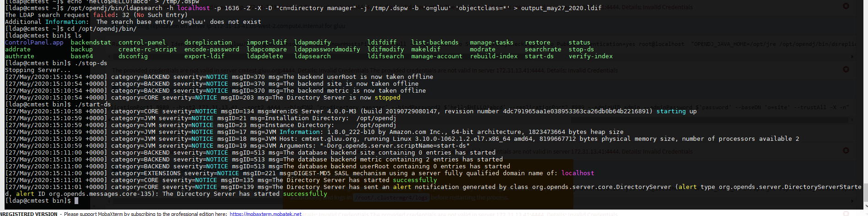The width and height of the screenshot is (868, 216).
Task: Click the 'cd /opt/opendj/bin/' command
Action: click(102, 28)
